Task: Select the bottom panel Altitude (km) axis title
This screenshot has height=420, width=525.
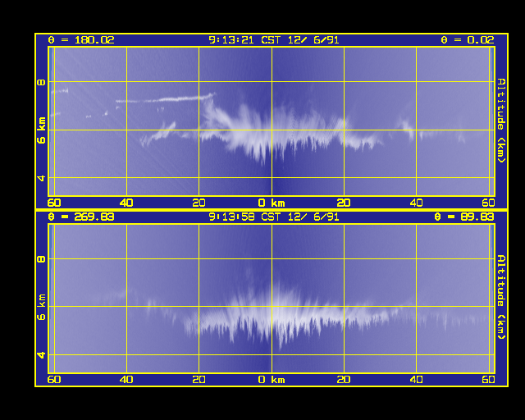Action: coord(500,297)
